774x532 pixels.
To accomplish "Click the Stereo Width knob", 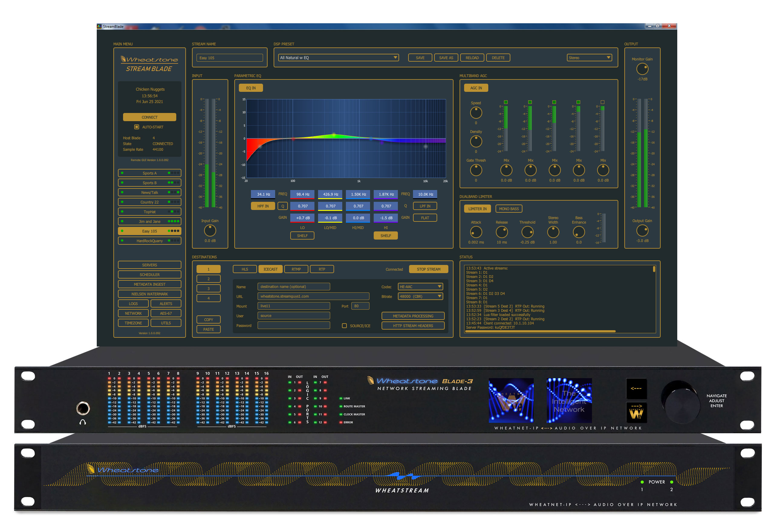I will tap(553, 232).
